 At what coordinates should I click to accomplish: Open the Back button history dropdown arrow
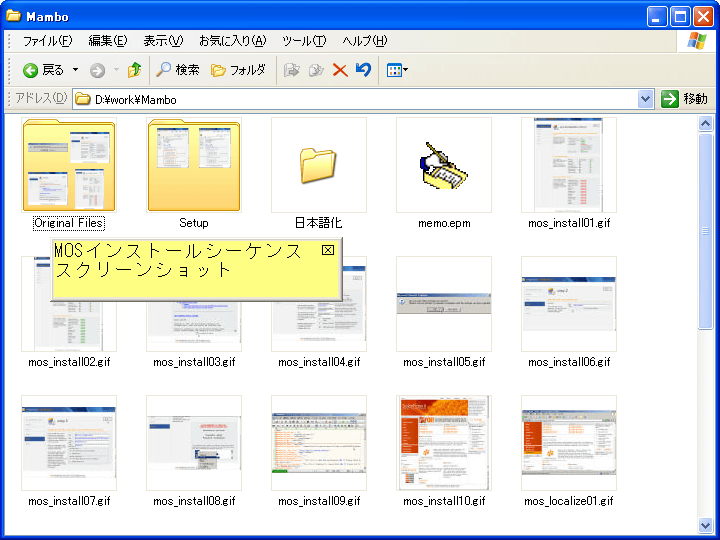(x=75, y=70)
